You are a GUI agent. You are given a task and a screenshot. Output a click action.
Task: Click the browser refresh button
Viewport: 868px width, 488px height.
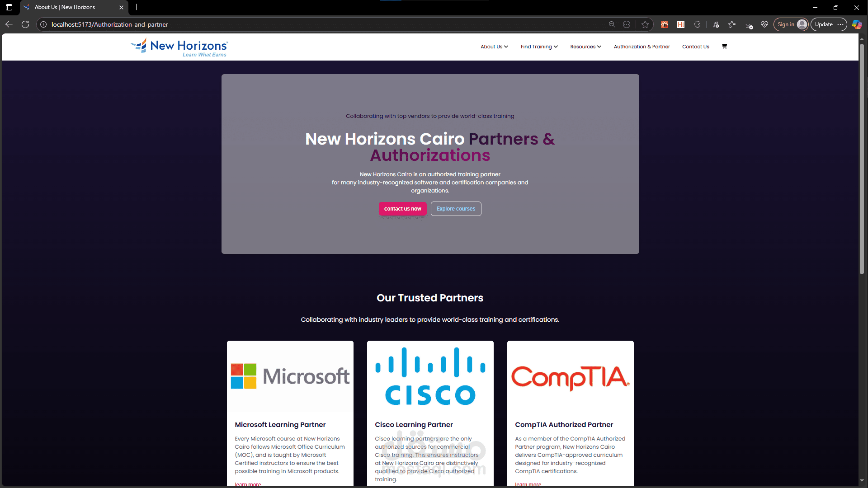tap(25, 24)
